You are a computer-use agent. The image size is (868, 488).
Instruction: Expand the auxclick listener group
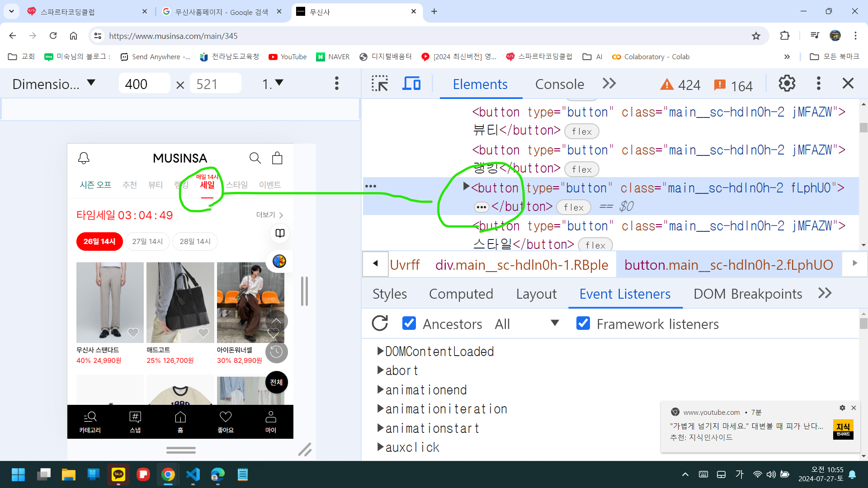coord(380,447)
